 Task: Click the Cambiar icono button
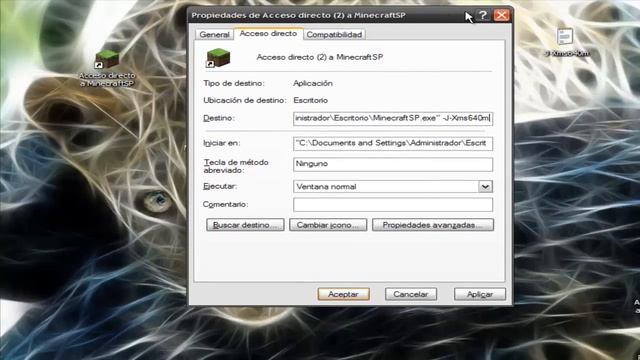click(x=328, y=225)
